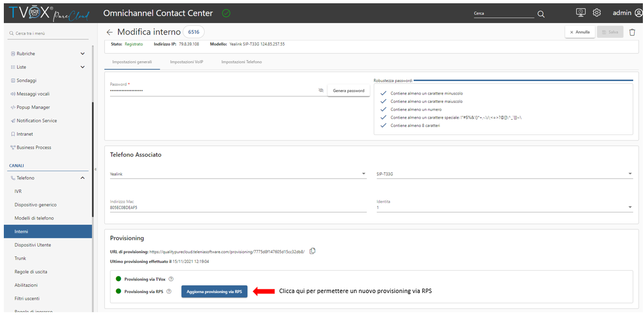Click the last provisioning date 15/11/2021 12:19:04
Image resolution: width=644 pixels, height=316 pixels.
(x=190, y=261)
